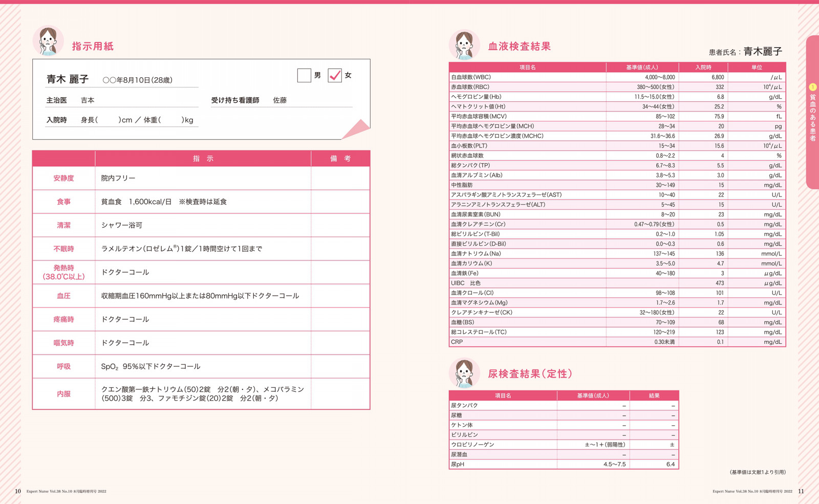Click the 赤血球数(RBC) admission value 332
This screenshot has height=504, width=819.
720,87
